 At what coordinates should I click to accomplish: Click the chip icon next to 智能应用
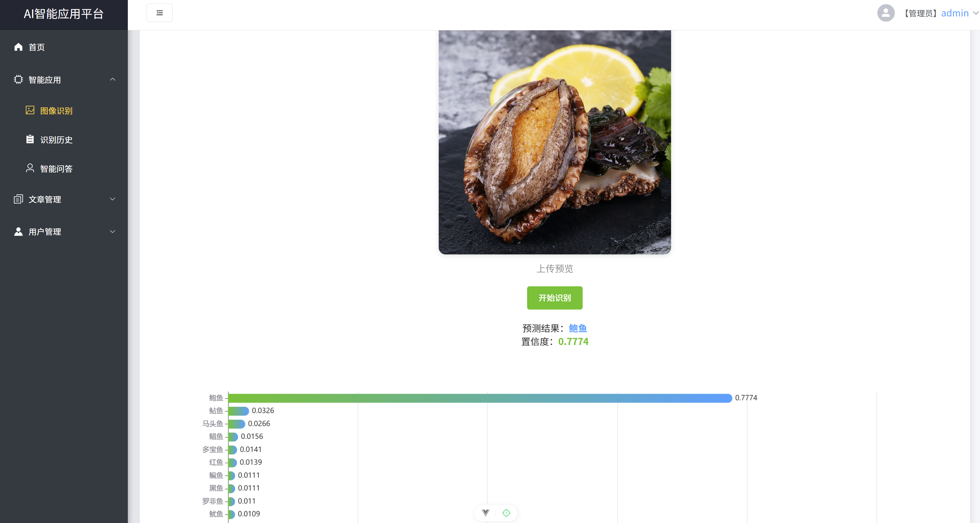tap(18, 79)
